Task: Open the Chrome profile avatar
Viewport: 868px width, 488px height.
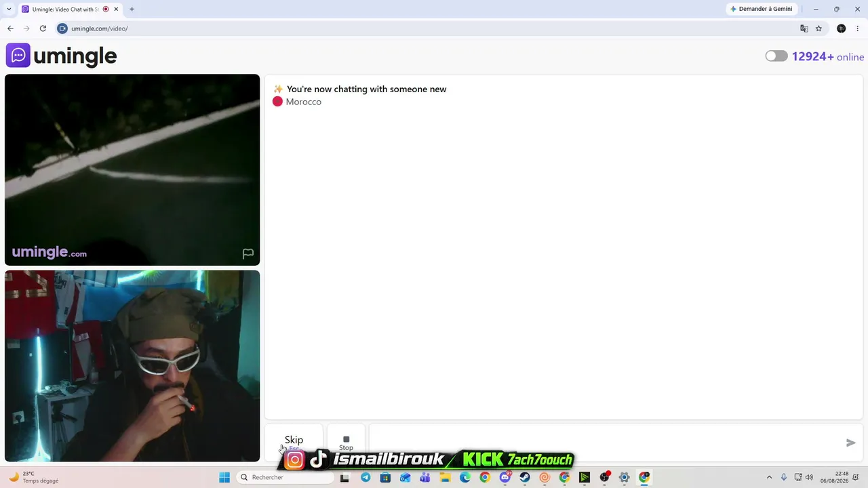Action: click(x=842, y=28)
